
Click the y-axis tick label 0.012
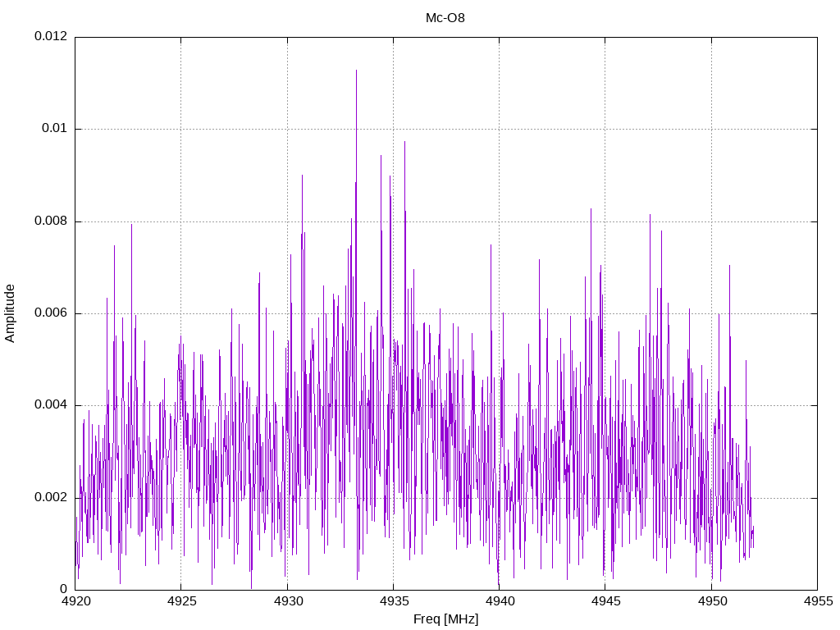[51, 36]
